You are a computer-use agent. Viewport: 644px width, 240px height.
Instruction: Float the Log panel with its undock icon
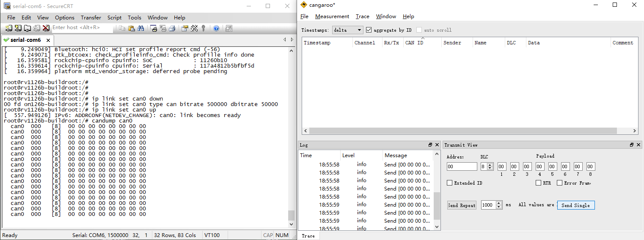click(x=430, y=145)
